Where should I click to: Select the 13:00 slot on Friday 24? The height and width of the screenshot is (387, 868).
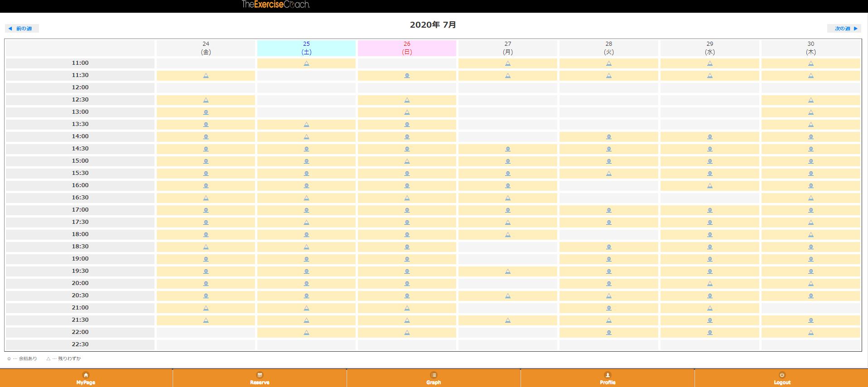pyautogui.click(x=206, y=112)
